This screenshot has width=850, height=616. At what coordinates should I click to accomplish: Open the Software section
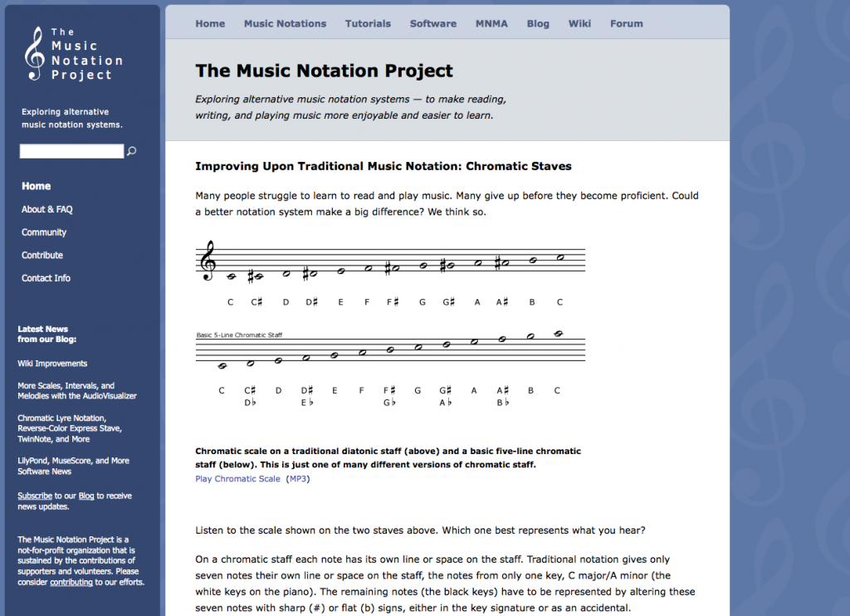coord(432,23)
